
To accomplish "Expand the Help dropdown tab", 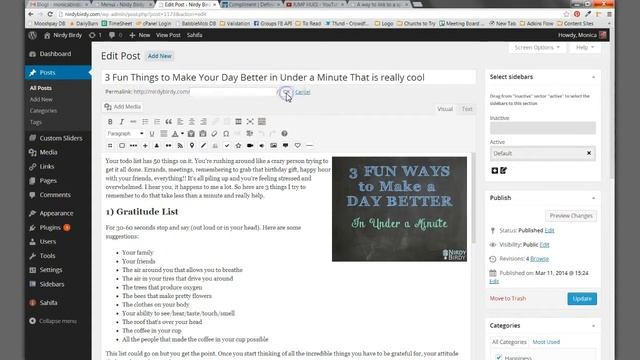I will [x=584, y=48].
